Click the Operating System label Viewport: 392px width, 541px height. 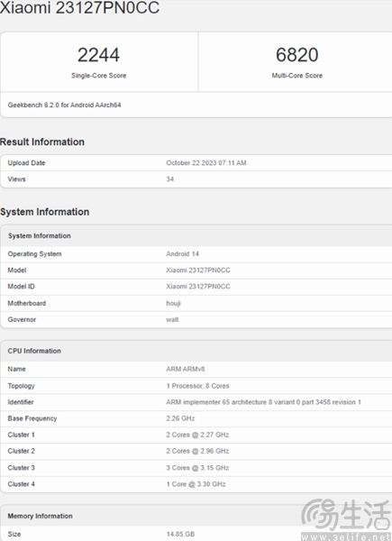[x=34, y=254]
